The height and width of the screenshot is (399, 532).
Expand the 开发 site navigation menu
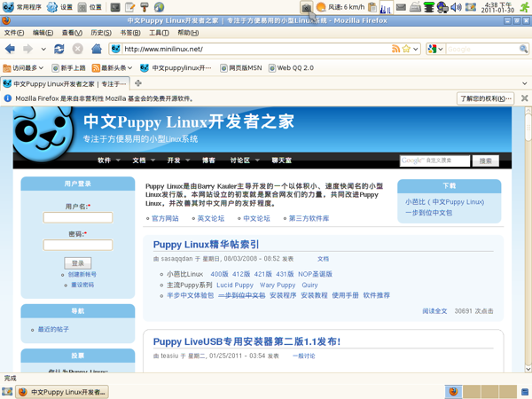pyautogui.click(x=178, y=160)
